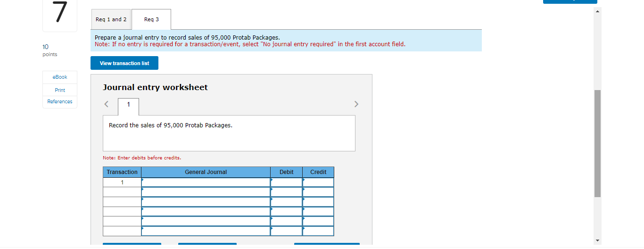Open General Journal account dropdown in third row
This screenshot has width=644, height=249.
tap(206, 202)
